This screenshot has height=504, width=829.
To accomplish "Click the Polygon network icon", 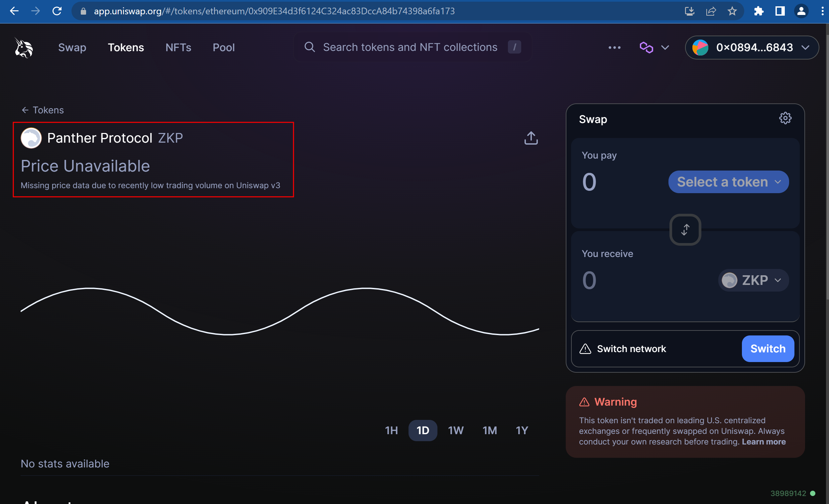I will point(647,48).
